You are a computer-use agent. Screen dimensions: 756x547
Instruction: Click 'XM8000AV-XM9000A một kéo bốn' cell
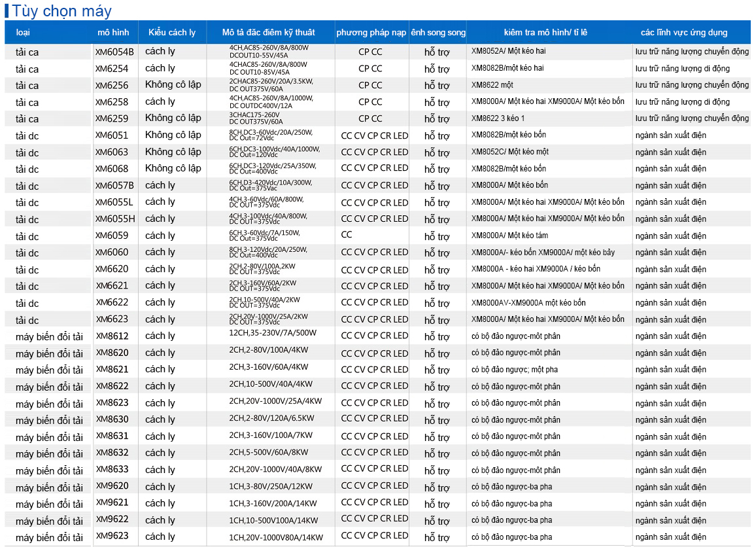pyautogui.click(x=528, y=302)
